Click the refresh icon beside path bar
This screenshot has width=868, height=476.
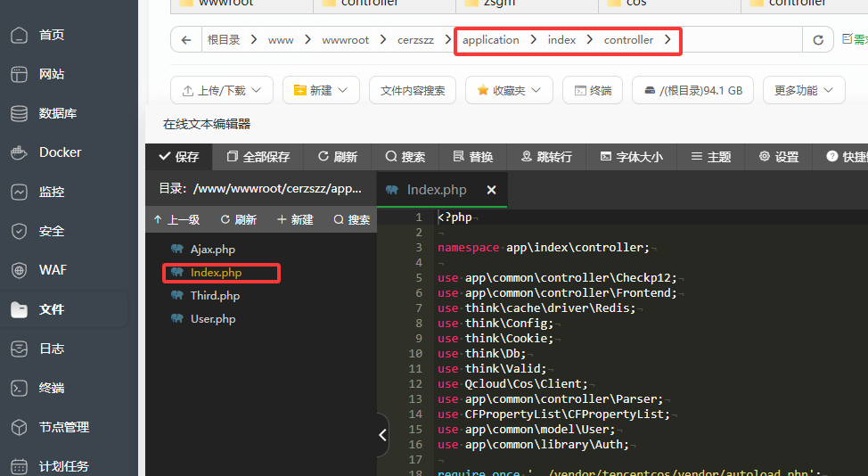click(817, 40)
